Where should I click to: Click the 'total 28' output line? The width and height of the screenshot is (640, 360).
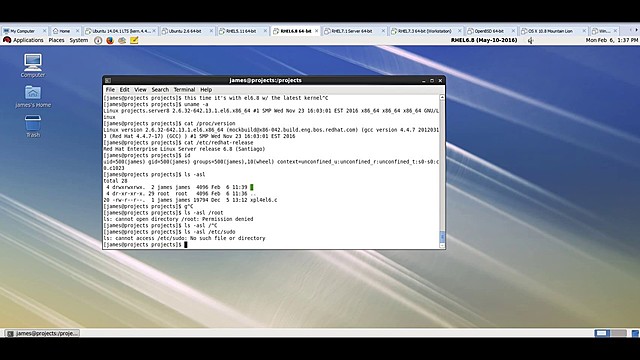click(x=115, y=181)
